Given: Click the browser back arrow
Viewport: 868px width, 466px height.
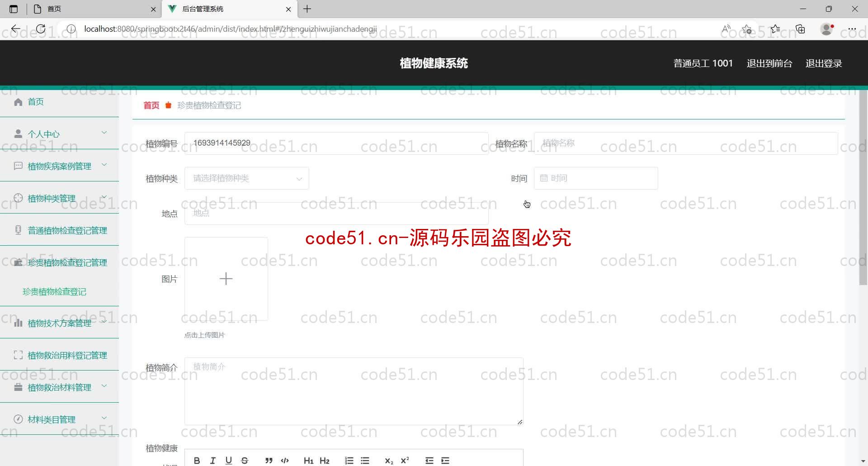Looking at the screenshot, I should click(16, 29).
